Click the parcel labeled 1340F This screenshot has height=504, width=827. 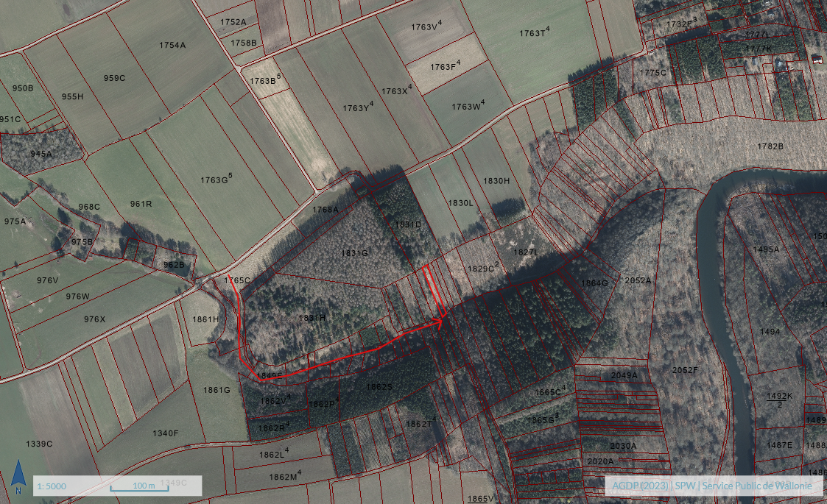pyautogui.click(x=166, y=433)
